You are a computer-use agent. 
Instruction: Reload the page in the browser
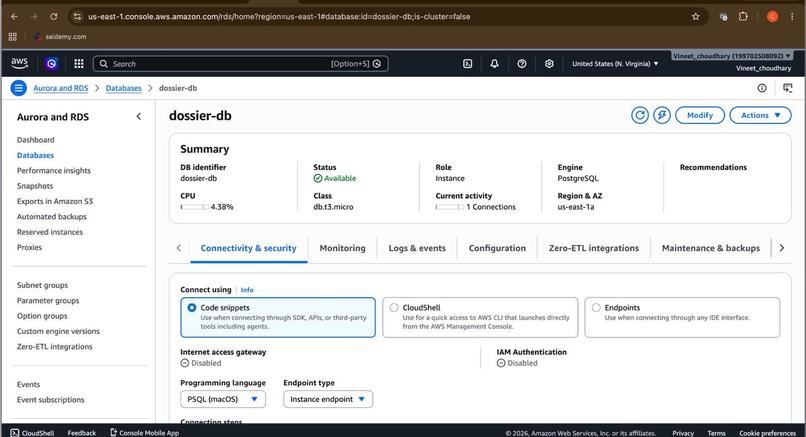tap(53, 16)
